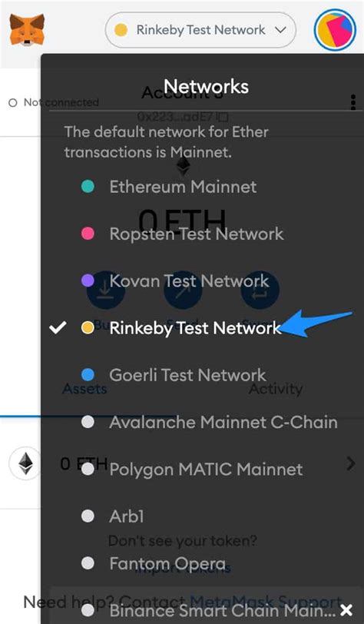Click the MetaMask fox logo
This screenshot has width=364, height=624.
click(27, 30)
